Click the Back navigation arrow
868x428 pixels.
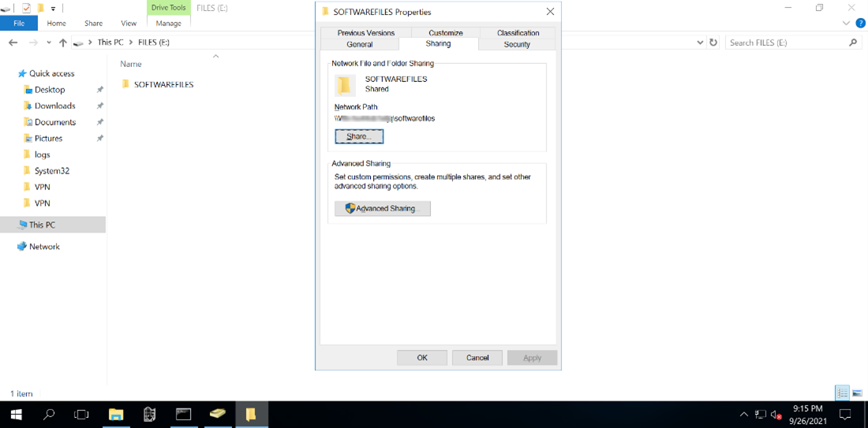(x=14, y=43)
